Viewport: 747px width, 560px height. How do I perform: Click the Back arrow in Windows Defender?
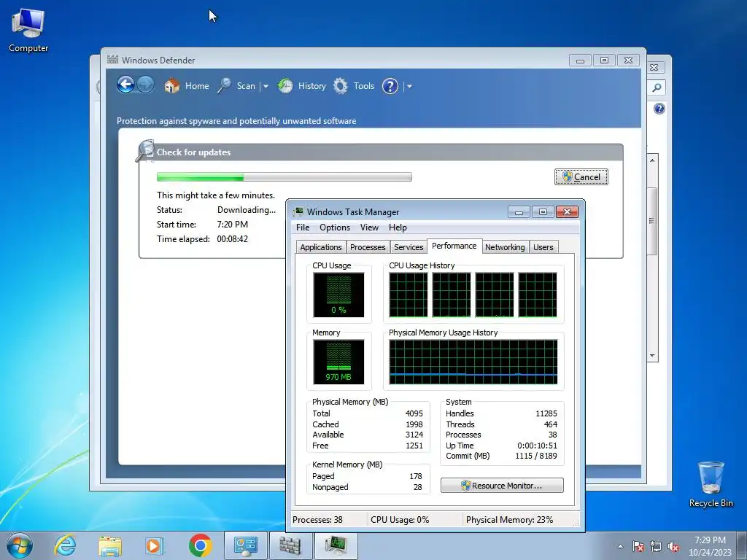[125, 85]
